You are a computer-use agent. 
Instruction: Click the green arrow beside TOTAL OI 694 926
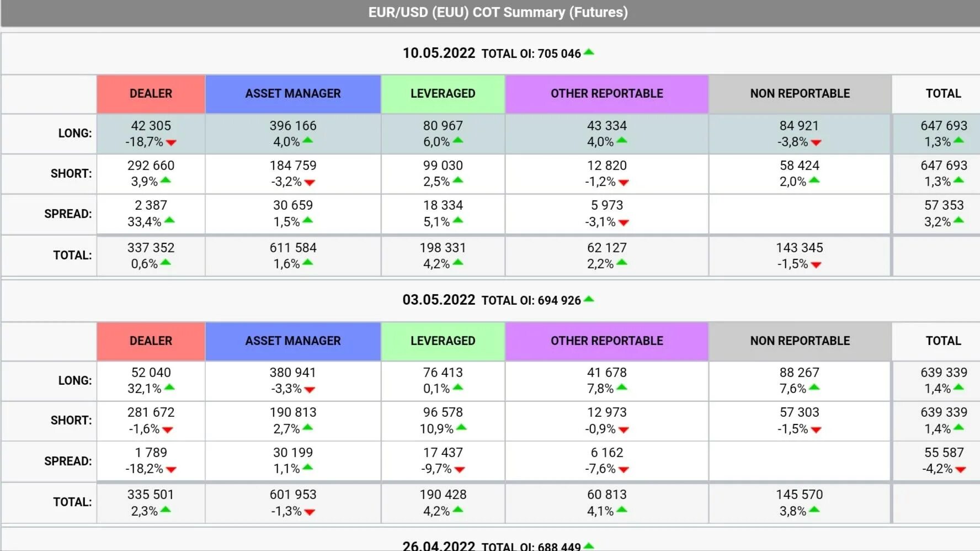tap(589, 299)
